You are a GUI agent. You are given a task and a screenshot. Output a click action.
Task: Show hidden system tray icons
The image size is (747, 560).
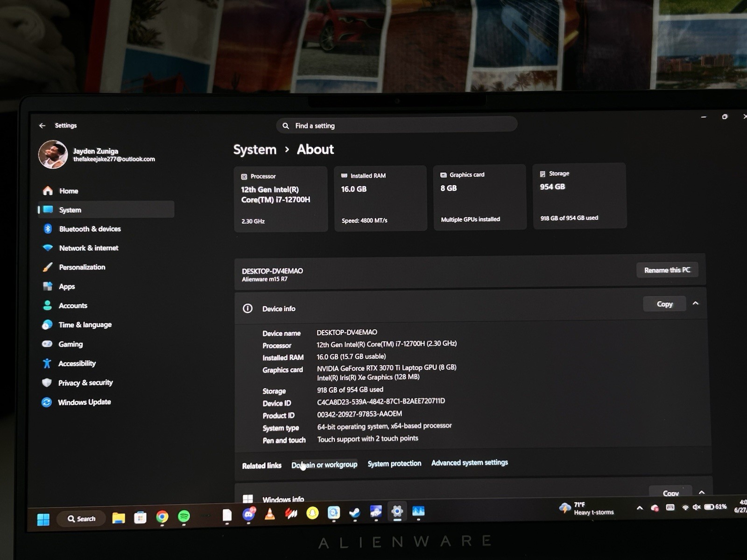tap(640, 508)
